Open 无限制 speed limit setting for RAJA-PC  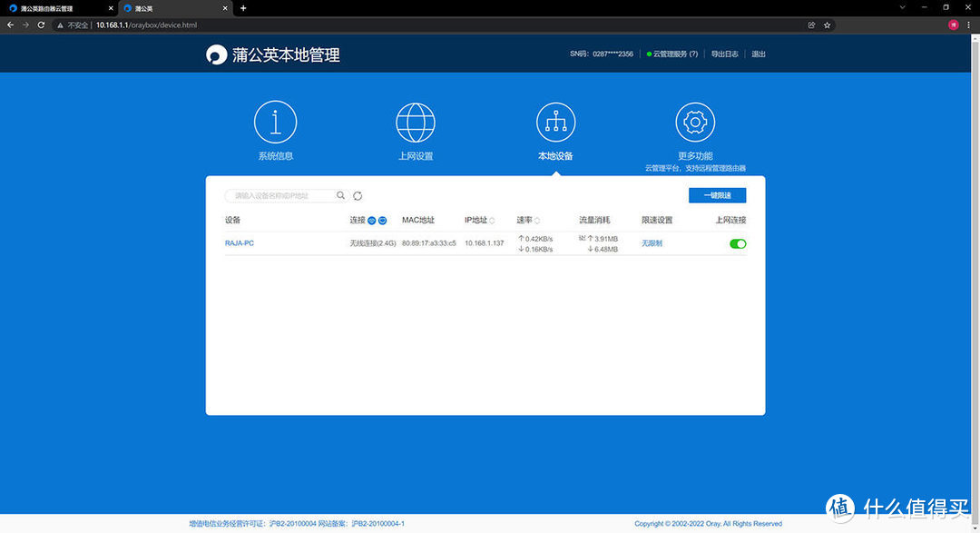coord(652,243)
